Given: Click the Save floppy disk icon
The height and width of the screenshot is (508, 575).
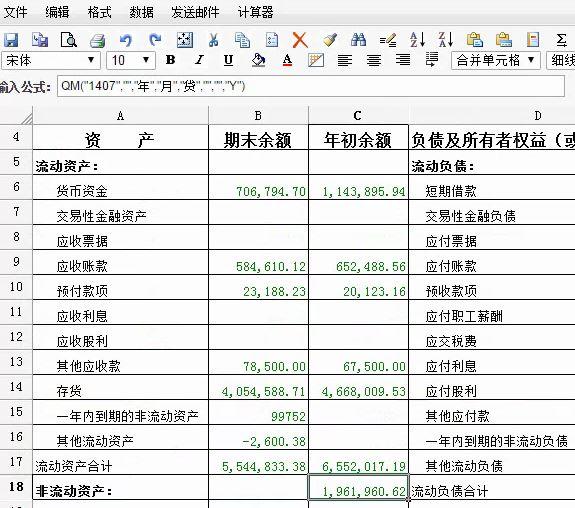Looking at the screenshot, I should pyautogui.click(x=11, y=40).
